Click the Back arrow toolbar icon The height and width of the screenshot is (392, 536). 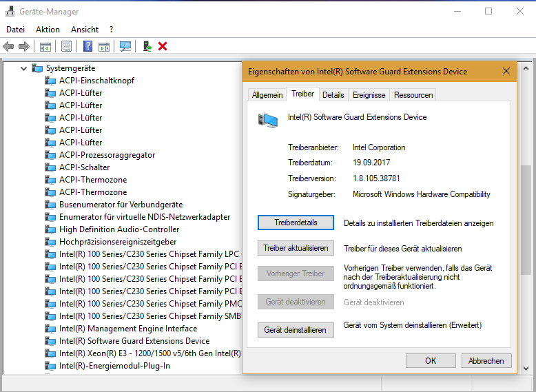8,46
